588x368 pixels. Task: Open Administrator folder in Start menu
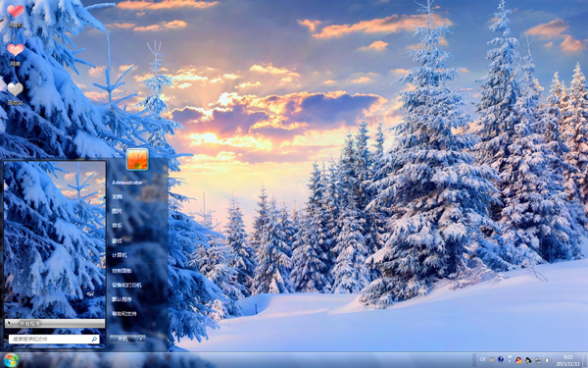(x=127, y=183)
